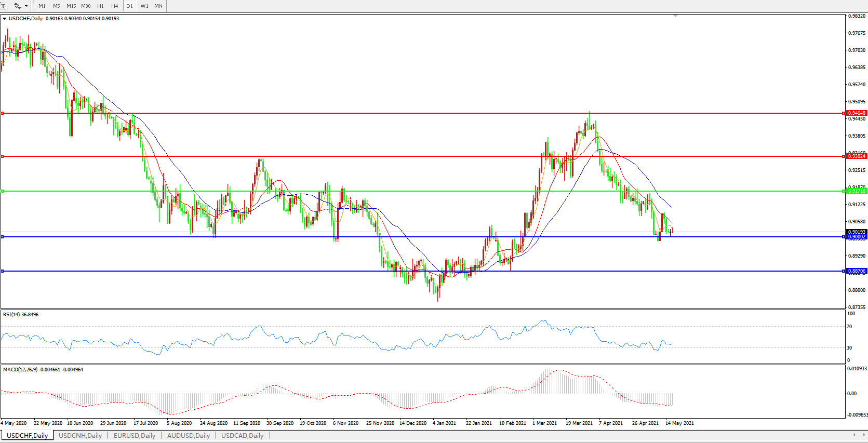
Task: Choose the MN monthly timeframe
Action: [158, 6]
